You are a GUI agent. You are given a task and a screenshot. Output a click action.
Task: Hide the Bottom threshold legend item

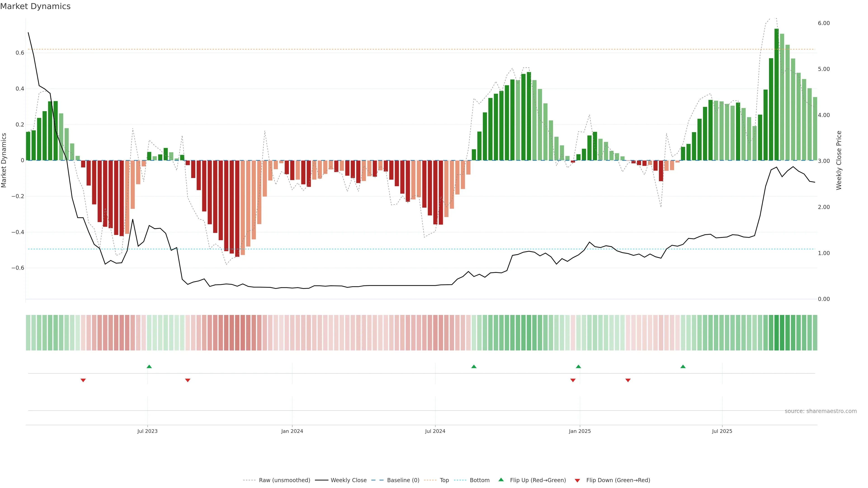tap(479, 480)
